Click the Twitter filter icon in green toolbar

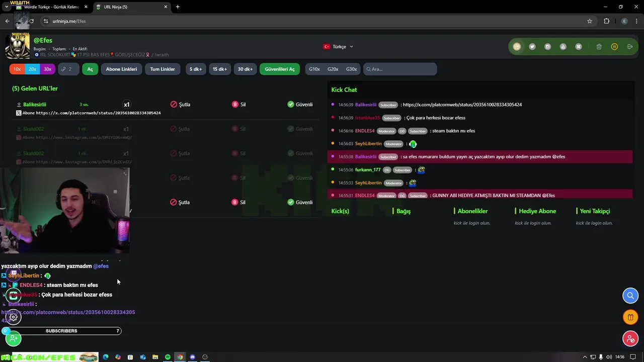pos(532,47)
